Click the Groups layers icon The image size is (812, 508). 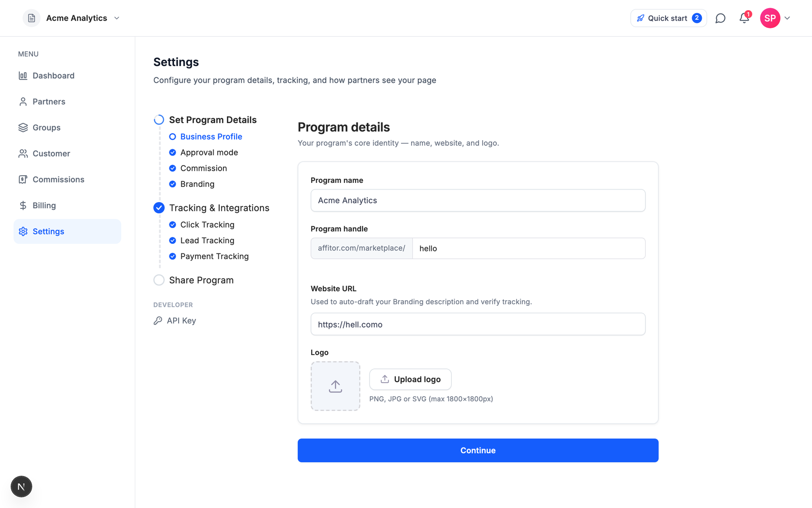coord(23,128)
